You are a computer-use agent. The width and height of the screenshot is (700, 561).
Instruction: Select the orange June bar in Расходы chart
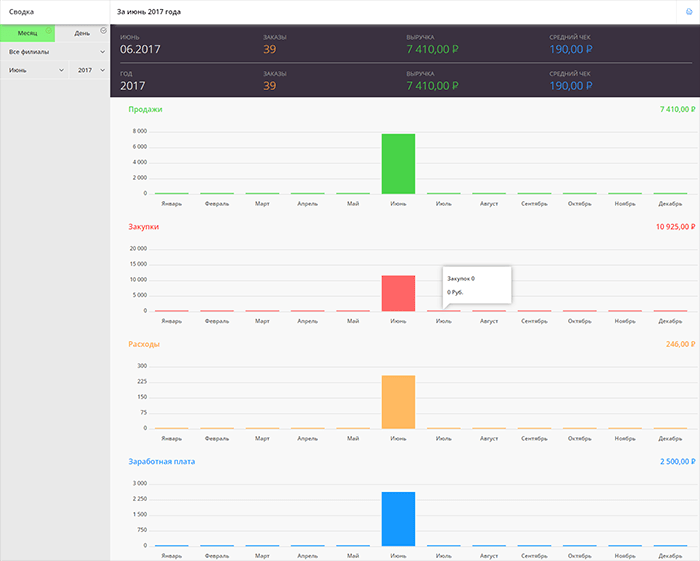(398, 402)
